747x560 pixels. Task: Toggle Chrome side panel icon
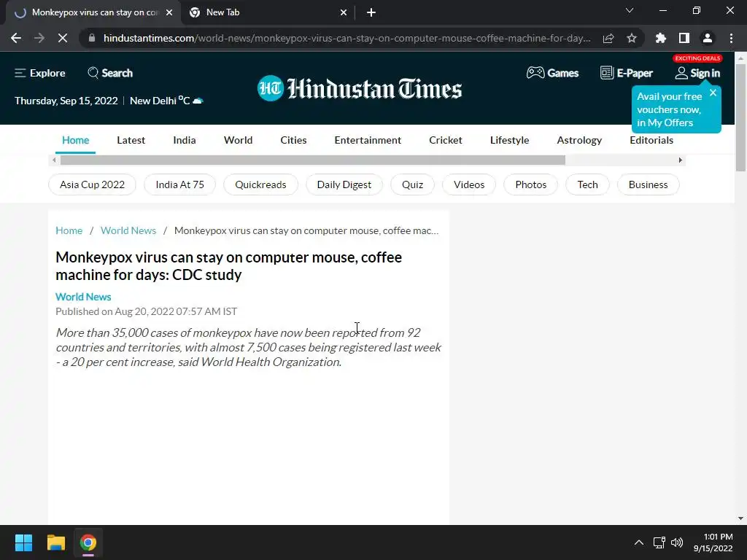[x=684, y=38]
